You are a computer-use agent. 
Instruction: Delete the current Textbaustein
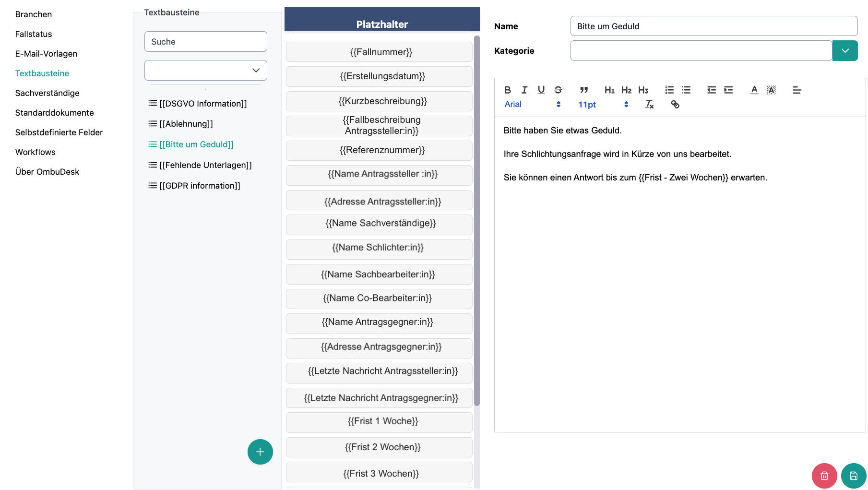824,476
